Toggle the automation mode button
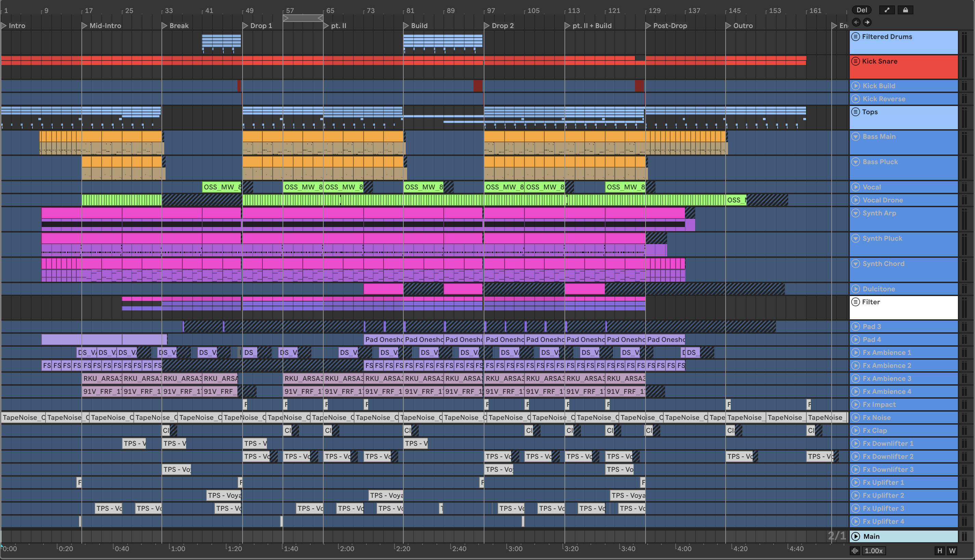The image size is (975, 560). point(887,10)
